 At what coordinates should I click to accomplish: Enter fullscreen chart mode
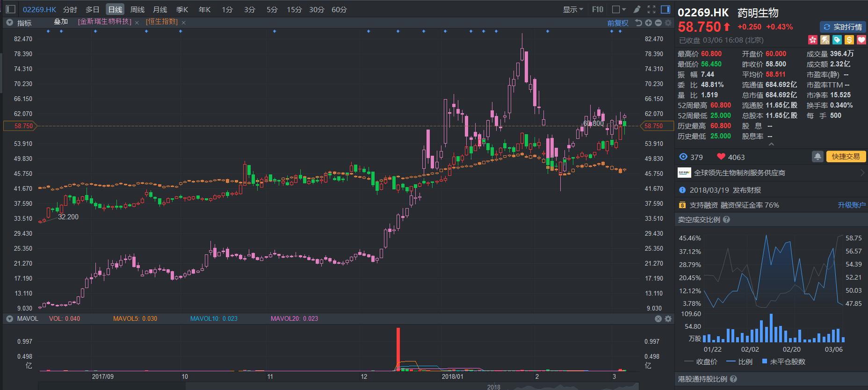(651, 9)
